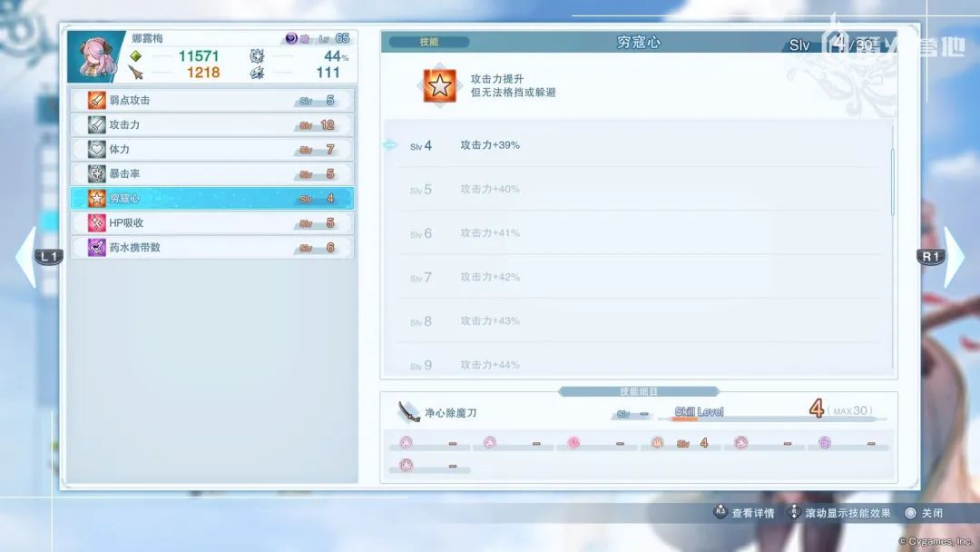Click the 穷寇心 star icon in list

pos(96,198)
